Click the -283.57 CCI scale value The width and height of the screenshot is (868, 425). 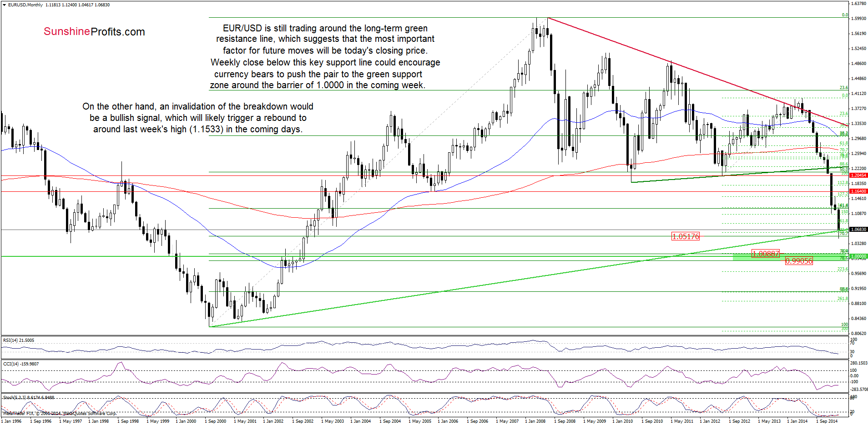tap(859, 390)
